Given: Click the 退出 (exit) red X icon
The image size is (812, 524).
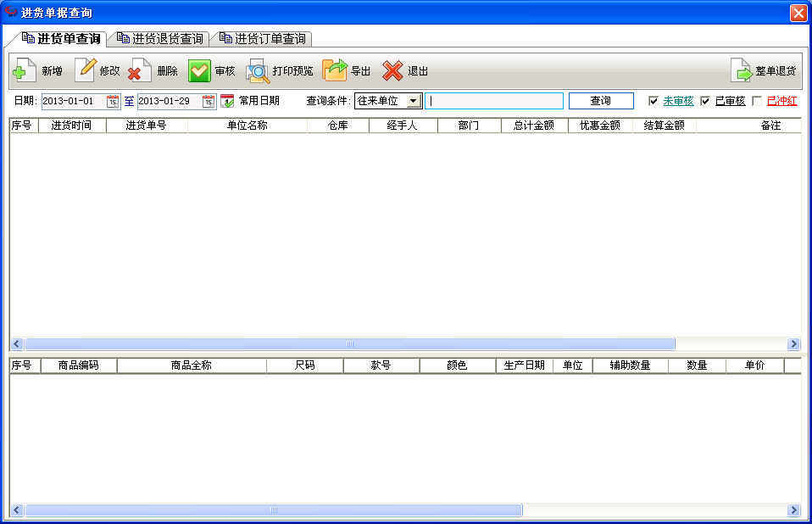Looking at the screenshot, I should point(392,70).
